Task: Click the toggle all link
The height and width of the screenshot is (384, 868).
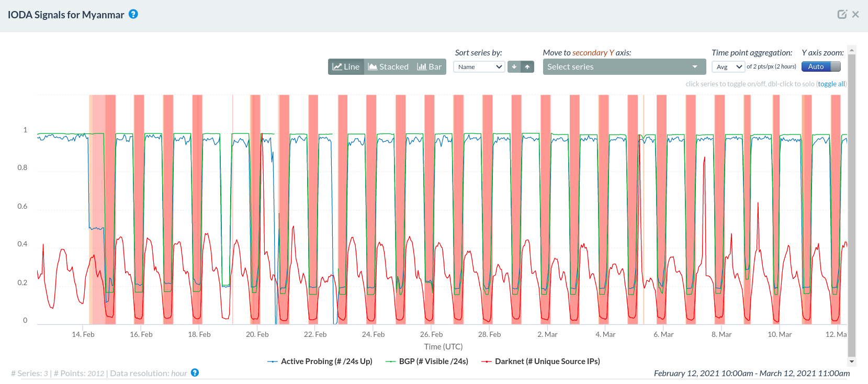Action: point(831,84)
